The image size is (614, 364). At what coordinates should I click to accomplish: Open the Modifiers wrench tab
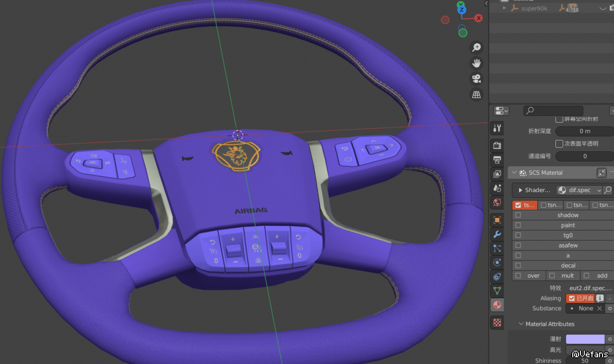497,234
